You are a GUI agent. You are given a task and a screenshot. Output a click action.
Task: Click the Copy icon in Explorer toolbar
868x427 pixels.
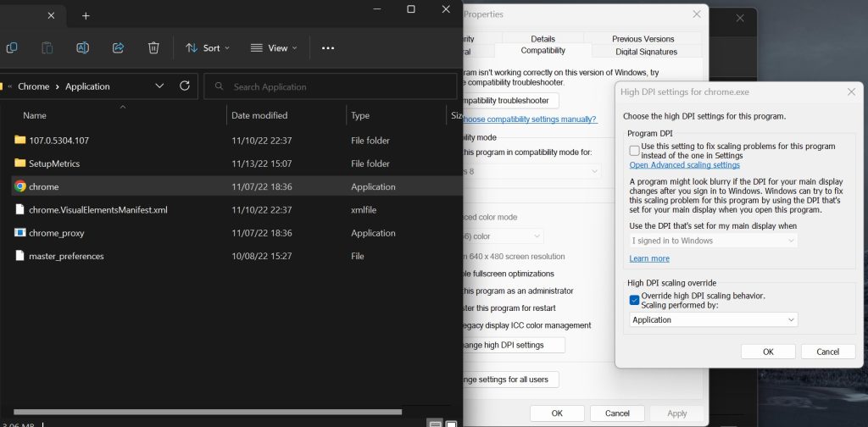click(x=12, y=48)
